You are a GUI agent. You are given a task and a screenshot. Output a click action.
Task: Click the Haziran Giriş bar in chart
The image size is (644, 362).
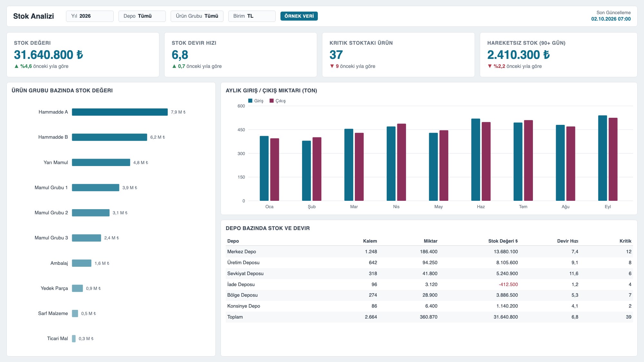click(476, 160)
